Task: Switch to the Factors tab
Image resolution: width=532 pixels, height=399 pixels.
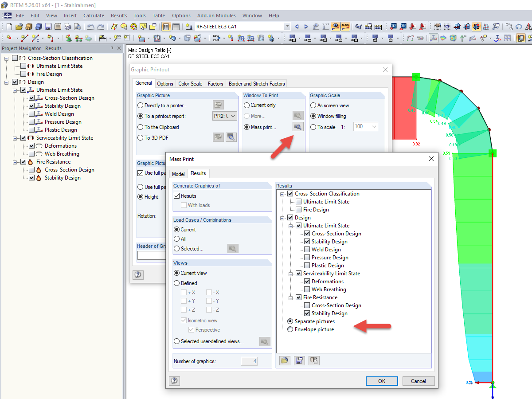Action: click(x=215, y=83)
